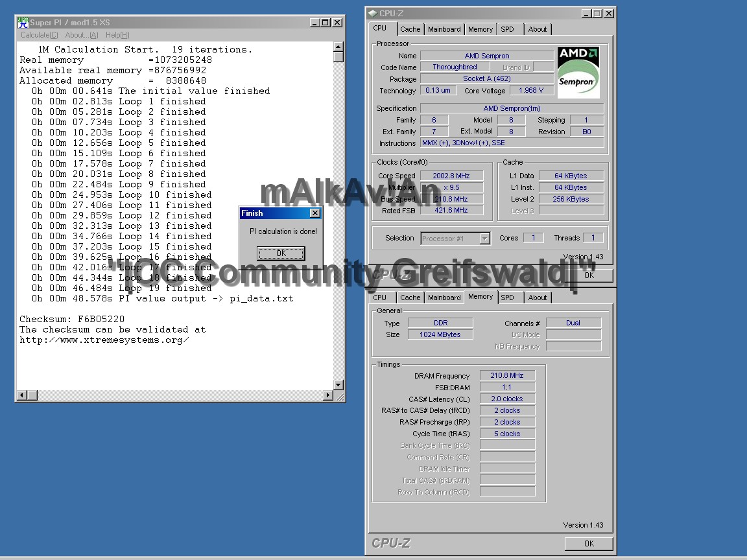Click Super PI vertical scrollbar up arrow
This screenshot has height=560, width=747.
(x=338, y=46)
